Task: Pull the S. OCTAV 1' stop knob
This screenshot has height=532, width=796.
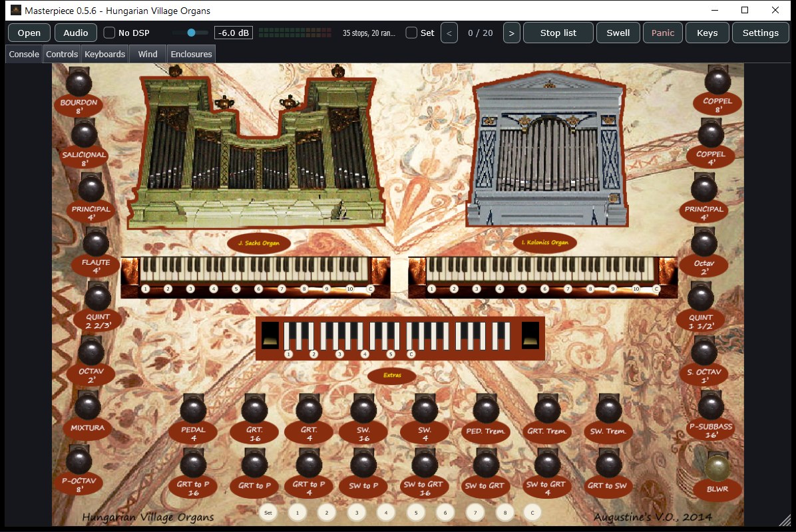Action: [x=704, y=352]
